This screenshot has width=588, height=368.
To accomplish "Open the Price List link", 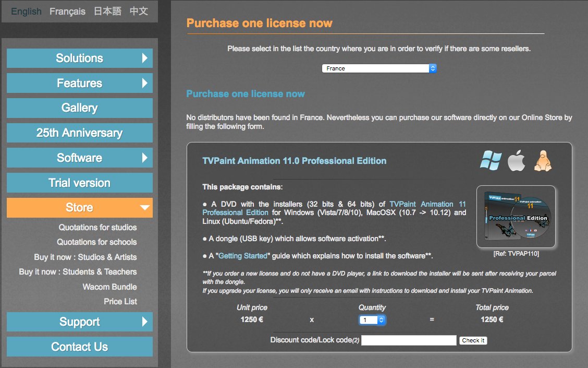I will 120,302.
